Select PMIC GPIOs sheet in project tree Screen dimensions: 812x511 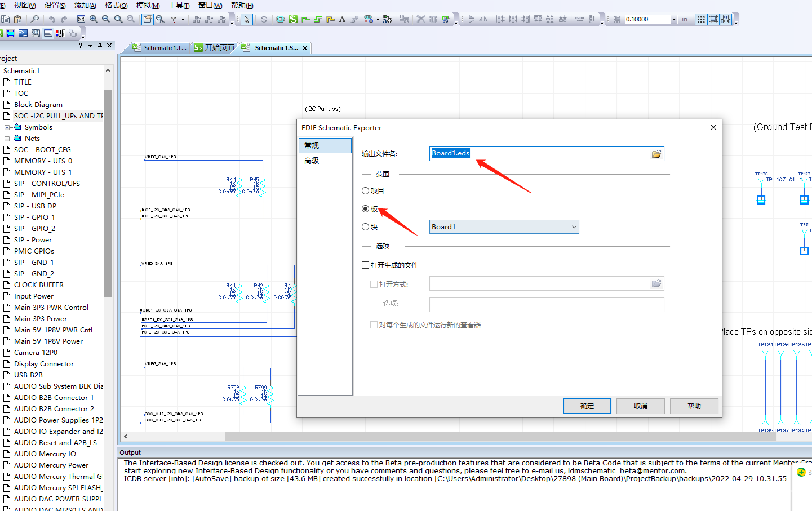click(x=34, y=251)
